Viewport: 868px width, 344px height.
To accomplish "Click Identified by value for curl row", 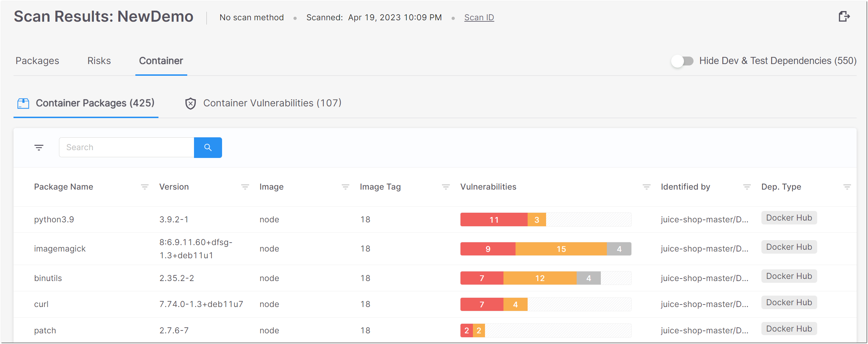I will click(x=705, y=304).
